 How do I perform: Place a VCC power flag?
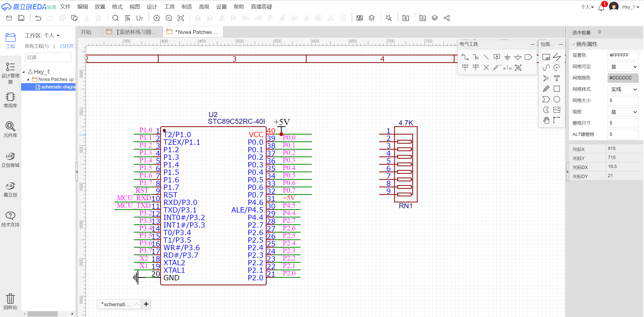tap(465, 67)
